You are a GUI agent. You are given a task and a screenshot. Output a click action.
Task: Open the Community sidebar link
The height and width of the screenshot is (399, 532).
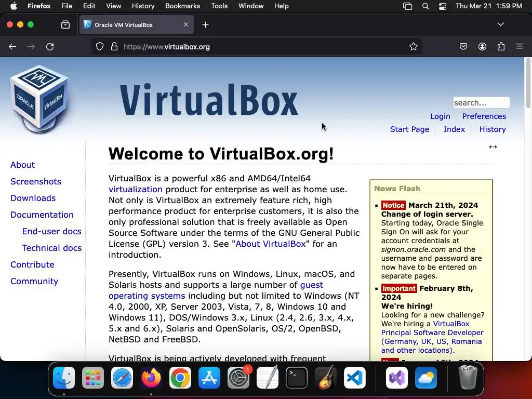click(34, 281)
